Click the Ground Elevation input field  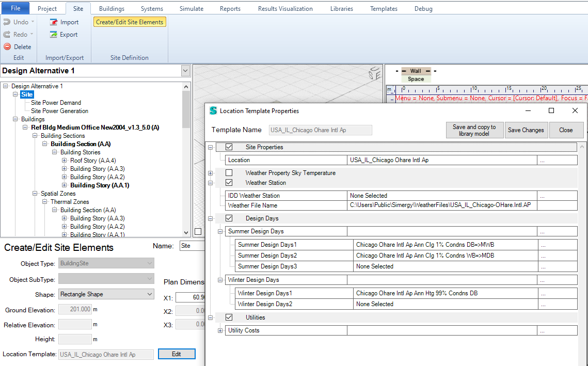tap(75, 309)
